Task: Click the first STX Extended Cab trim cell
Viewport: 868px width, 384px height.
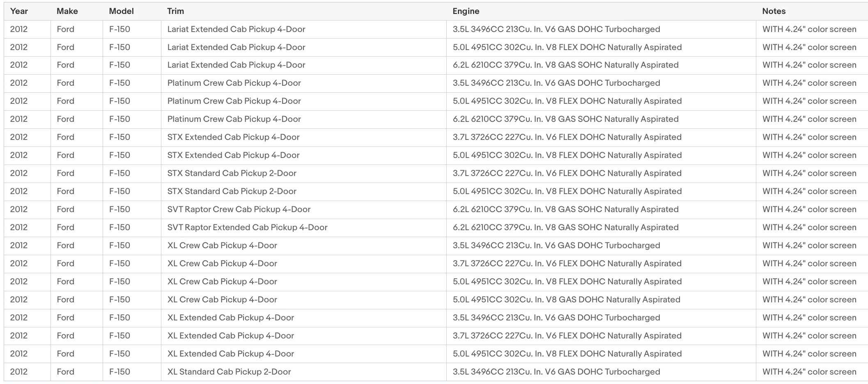Action: pos(304,137)
